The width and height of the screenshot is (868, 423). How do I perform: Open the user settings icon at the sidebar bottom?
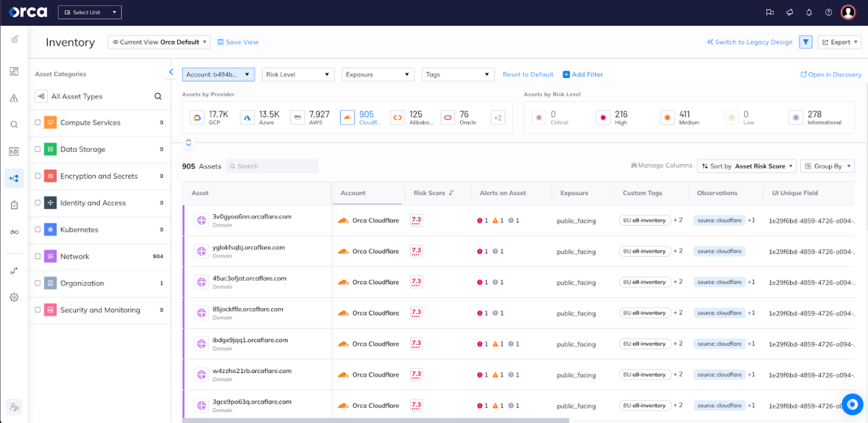pos(14,406)
